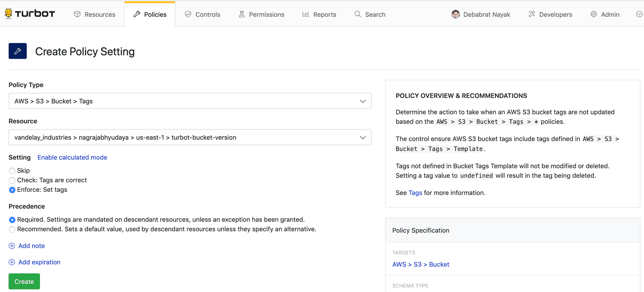Image resolution: width=644 pixels, height=292 pixels.
Task: Open the Admin menu
Action: click(x=605, y=14)
